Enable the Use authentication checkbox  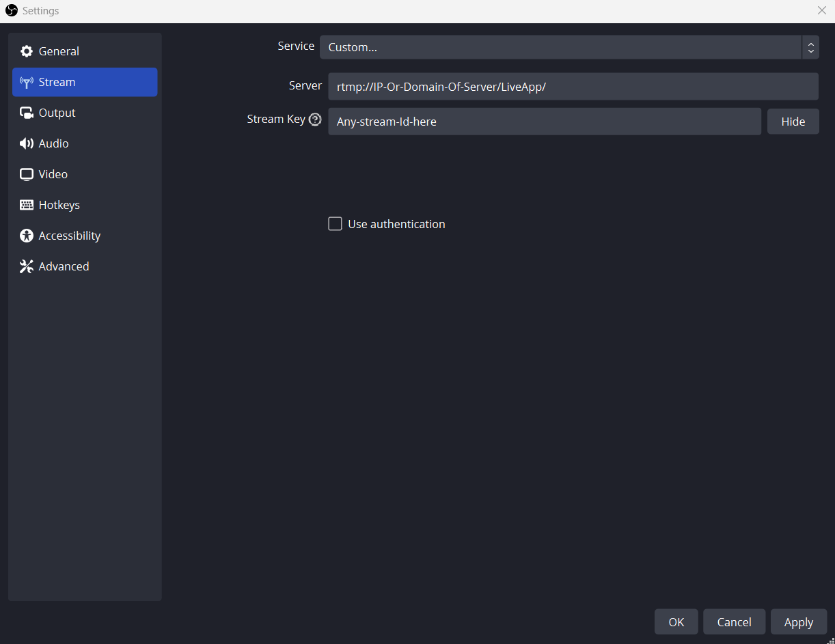pos(335,224)
